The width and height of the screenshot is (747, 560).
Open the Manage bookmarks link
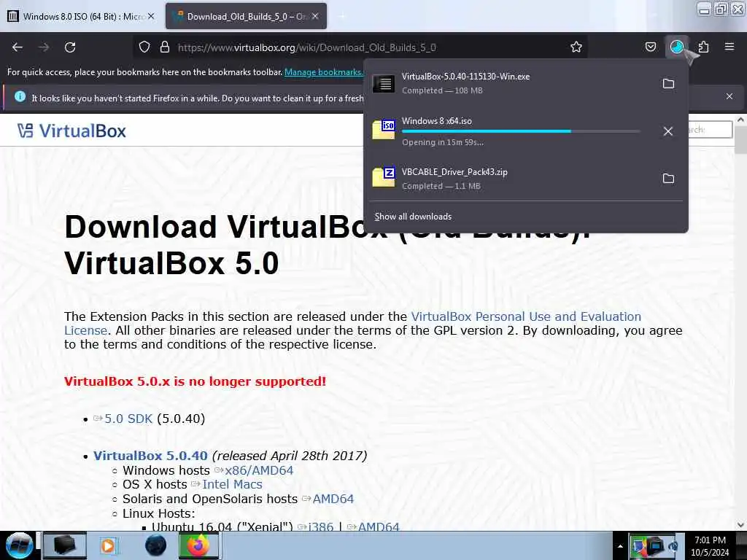323,72
